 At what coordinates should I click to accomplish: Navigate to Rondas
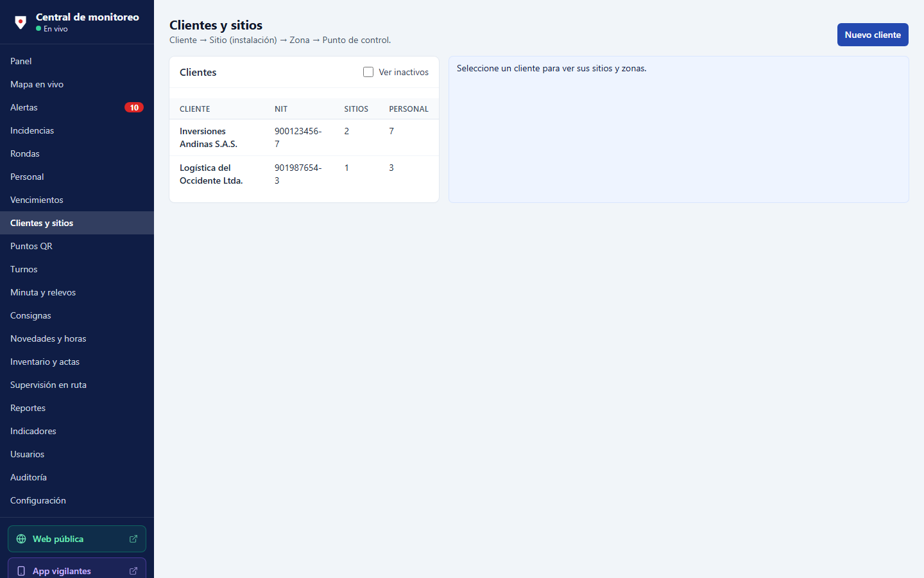click(x=77, y=153)
